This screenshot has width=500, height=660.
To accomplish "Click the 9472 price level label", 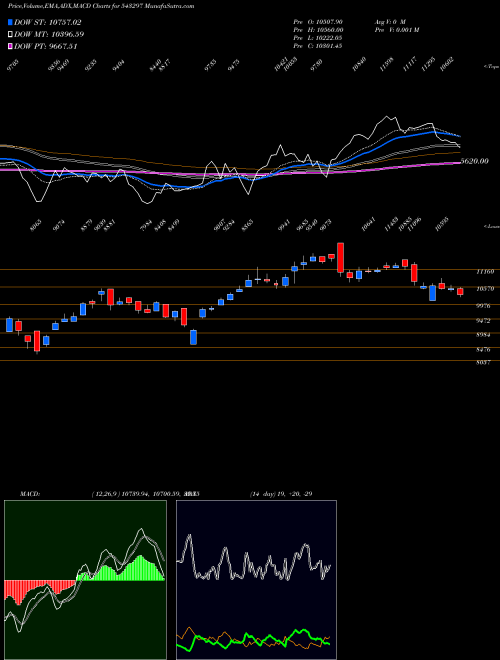I will (x=484, y=321).
